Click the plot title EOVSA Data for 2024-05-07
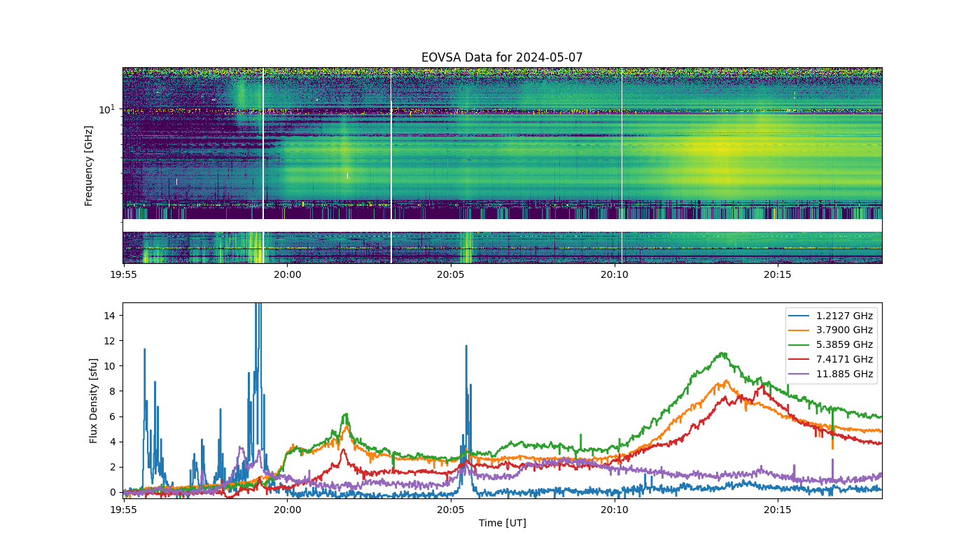Viewport: 980px width, 560px height. click(502, 58)
